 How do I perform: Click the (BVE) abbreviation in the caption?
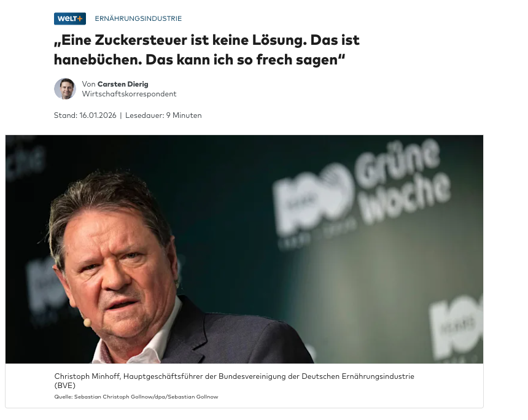coord(64,386)
